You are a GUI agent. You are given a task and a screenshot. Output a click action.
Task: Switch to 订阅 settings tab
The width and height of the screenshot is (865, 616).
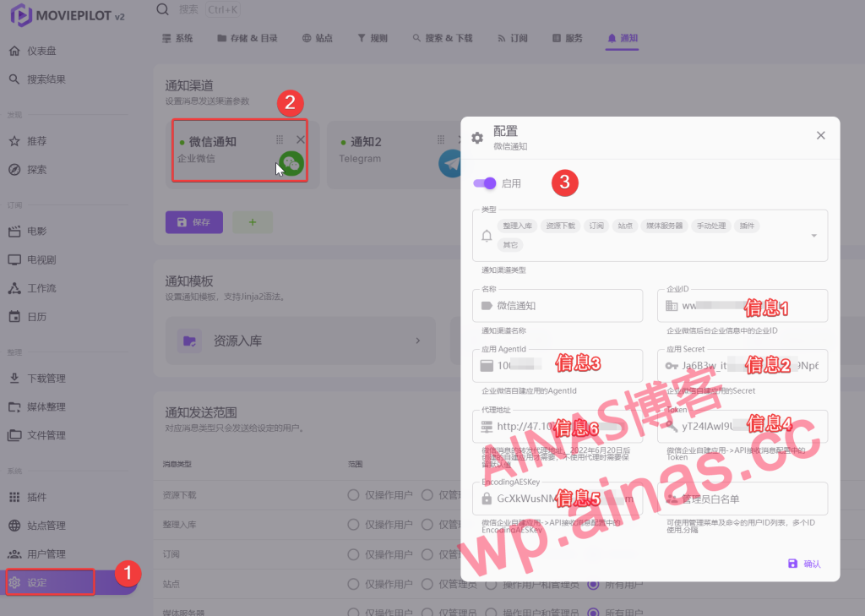(513, 38)
